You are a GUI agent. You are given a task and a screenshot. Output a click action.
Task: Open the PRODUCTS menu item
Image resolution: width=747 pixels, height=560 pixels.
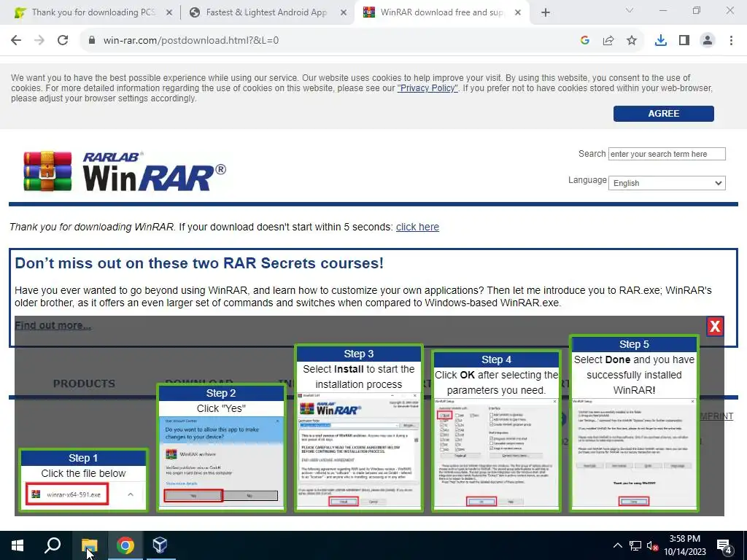(x=84, y=384)
